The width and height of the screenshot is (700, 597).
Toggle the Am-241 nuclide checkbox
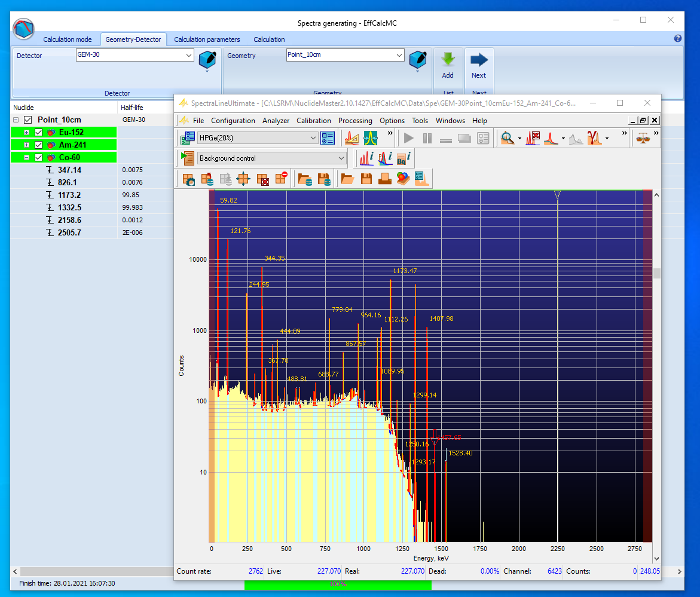(39, 145)
